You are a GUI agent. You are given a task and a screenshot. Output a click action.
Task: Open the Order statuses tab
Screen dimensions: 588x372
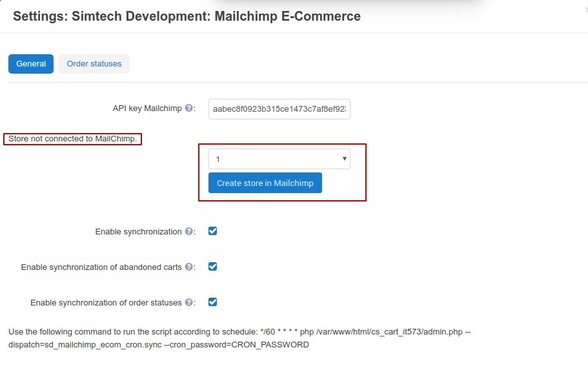(94, 64)
